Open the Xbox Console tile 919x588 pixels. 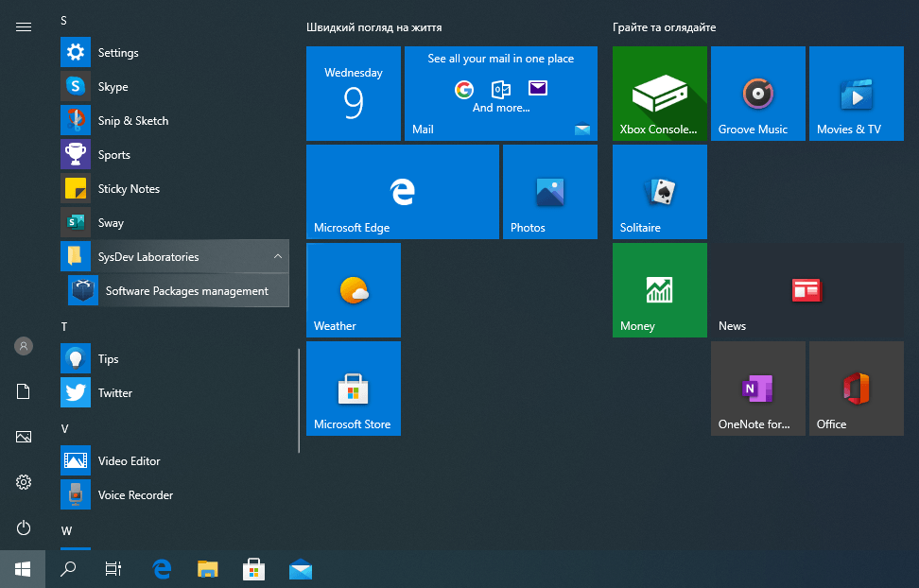pyautogui.click(x=660, y=94)
